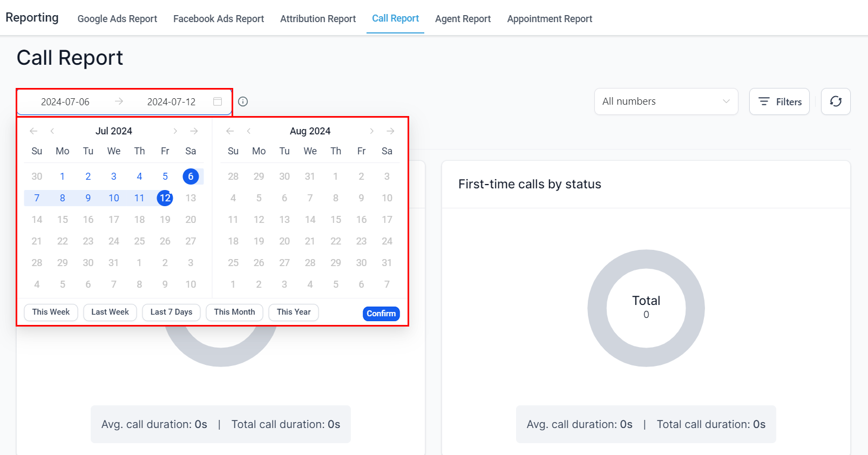Confirm the selected date range
This screenshot has width=868, height=455.
coord(381,314)
